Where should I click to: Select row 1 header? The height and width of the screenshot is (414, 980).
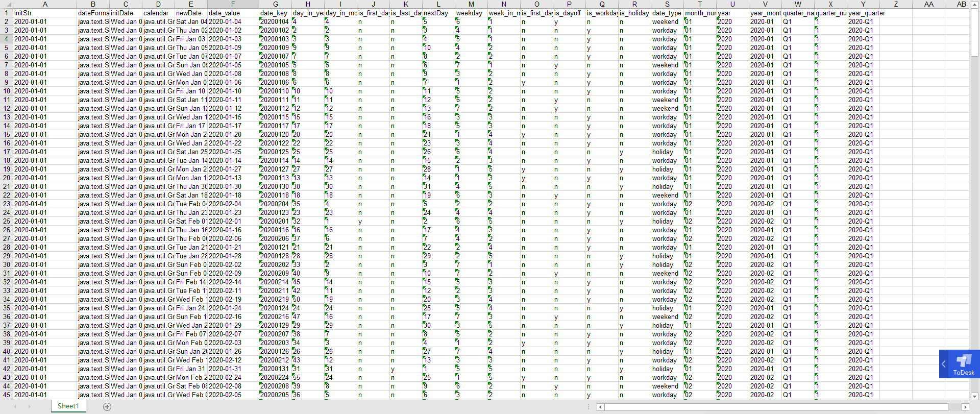tap(6, 13)
